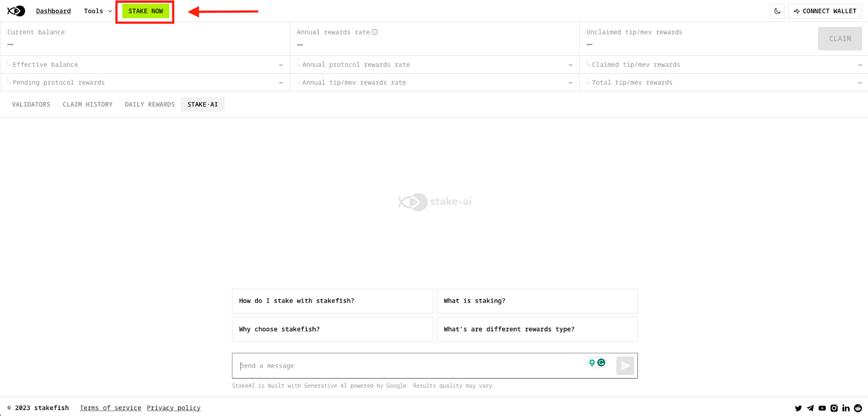Screen dimensions: 868x416
Task: Choose 'What's are different rewards type?' prompt
Action: (537, 329)
